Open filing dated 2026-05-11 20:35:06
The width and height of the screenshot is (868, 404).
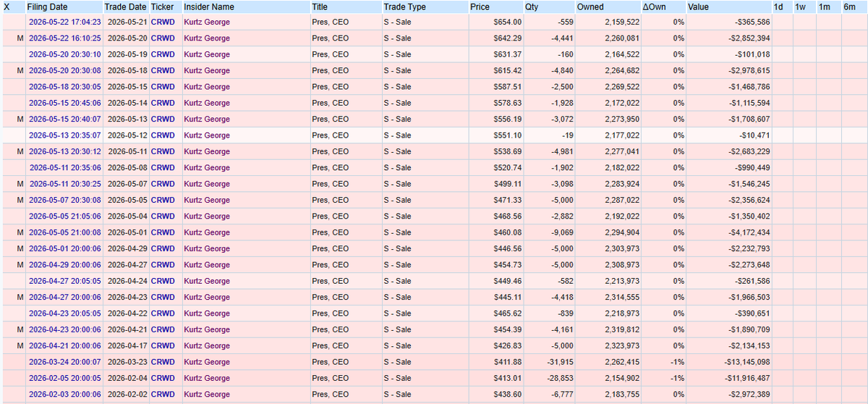(x=64, y=168)
